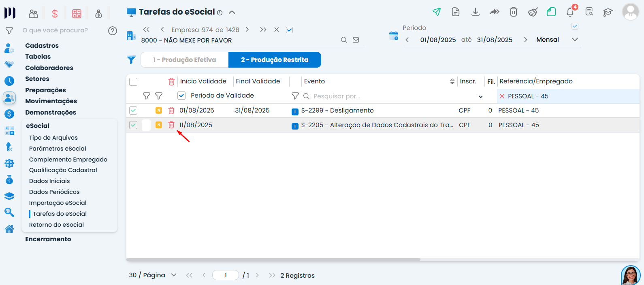Screen dimensions: 644x285
Task: Go to previous company with left chevron
Action: point(162,30)
